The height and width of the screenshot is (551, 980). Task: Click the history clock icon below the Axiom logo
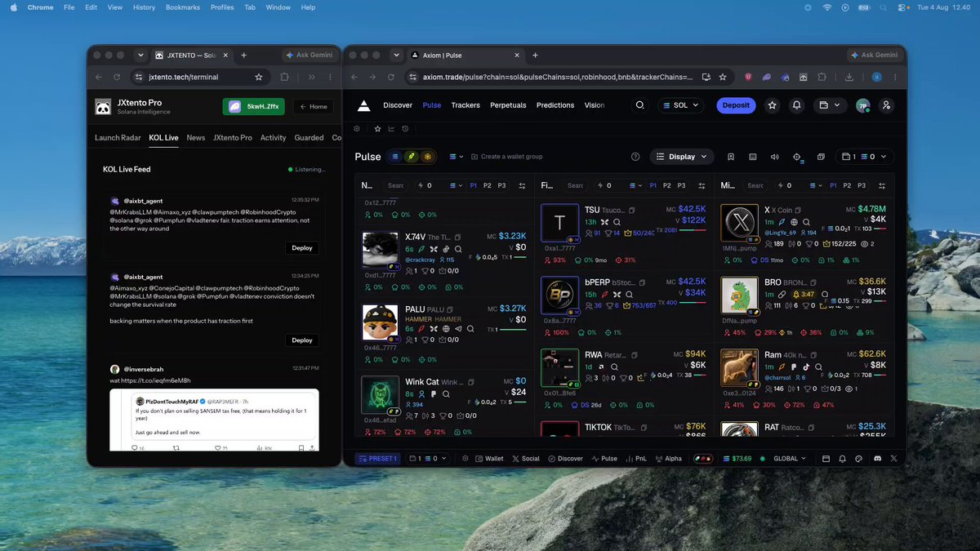405,129
